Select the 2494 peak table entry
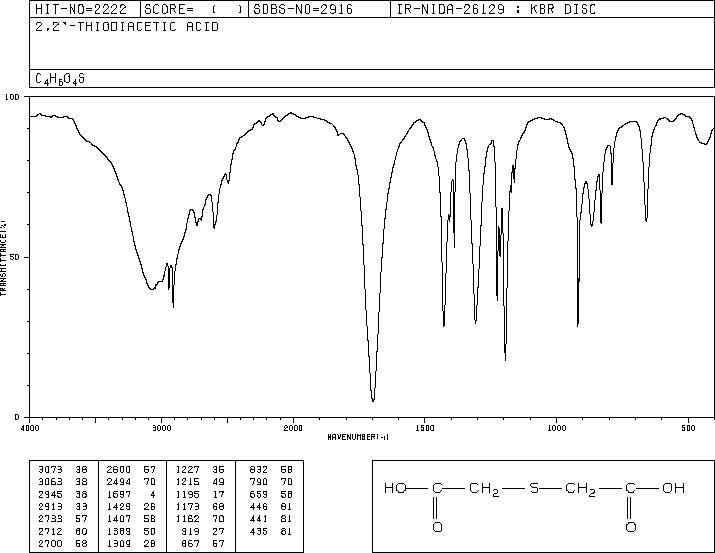715x553 pixels. click(119, 482)
